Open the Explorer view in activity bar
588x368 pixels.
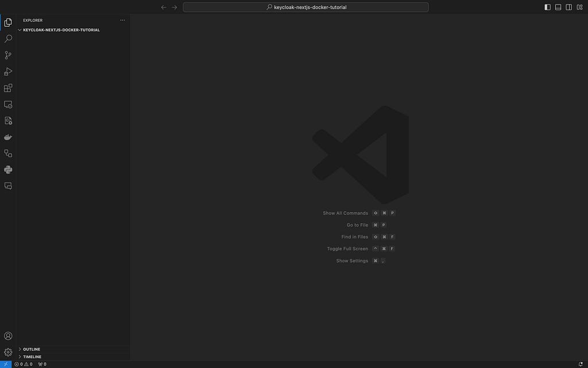pyautogui.click(x=8, y=22)
